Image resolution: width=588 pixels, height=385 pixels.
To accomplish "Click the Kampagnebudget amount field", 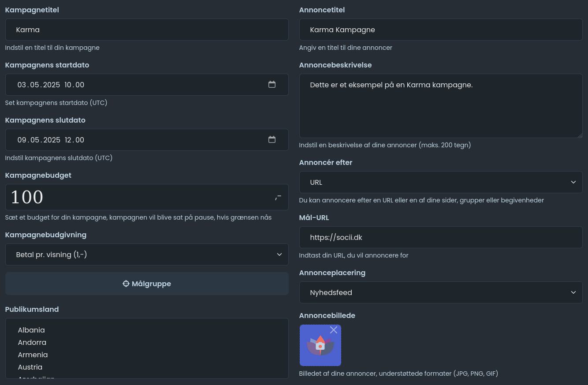I will [x=141, y=197].
